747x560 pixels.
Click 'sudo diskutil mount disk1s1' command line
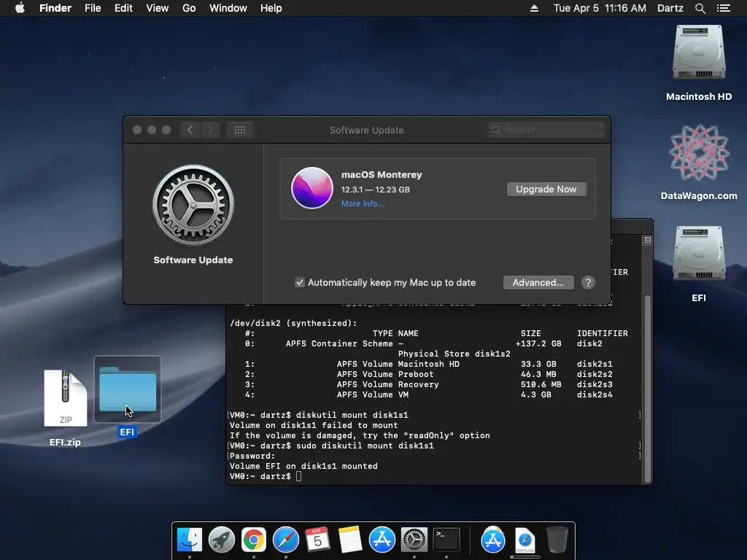[x=365, y=446]
